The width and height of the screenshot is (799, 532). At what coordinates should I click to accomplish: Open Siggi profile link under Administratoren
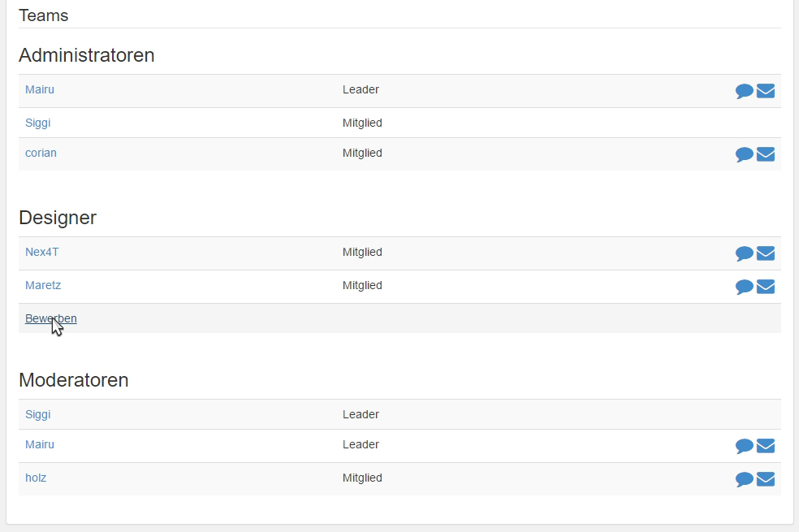37,123
